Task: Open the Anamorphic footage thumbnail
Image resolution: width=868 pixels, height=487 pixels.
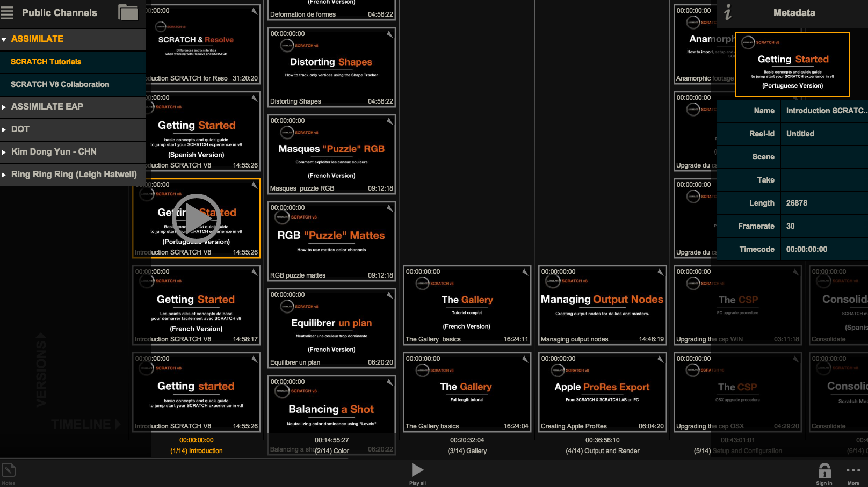Action: (x=705, y=45)
